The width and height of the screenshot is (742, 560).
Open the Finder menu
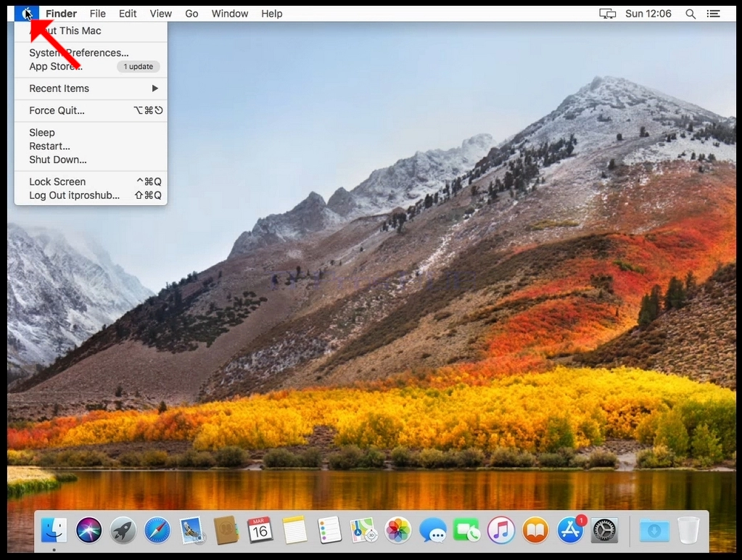coord(61,14)
